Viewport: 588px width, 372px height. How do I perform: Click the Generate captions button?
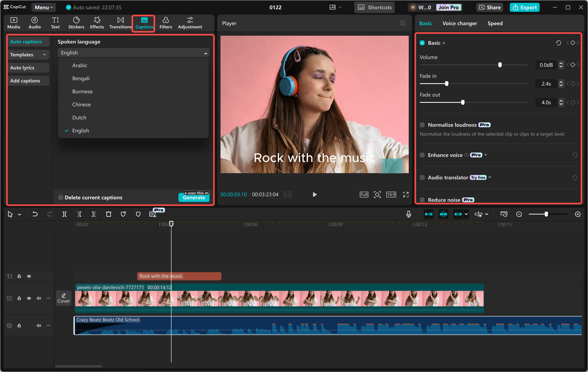coord(194,198)
